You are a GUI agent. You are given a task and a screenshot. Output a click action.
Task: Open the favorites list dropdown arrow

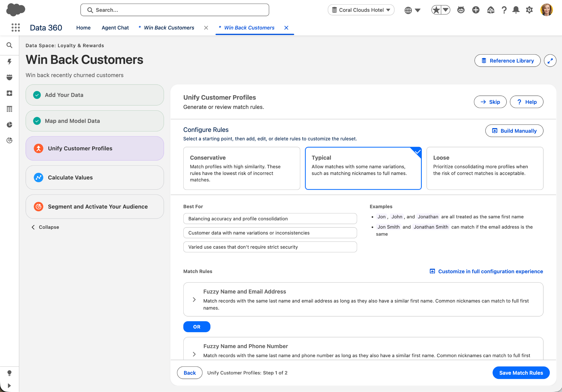[x=446, y=10]
